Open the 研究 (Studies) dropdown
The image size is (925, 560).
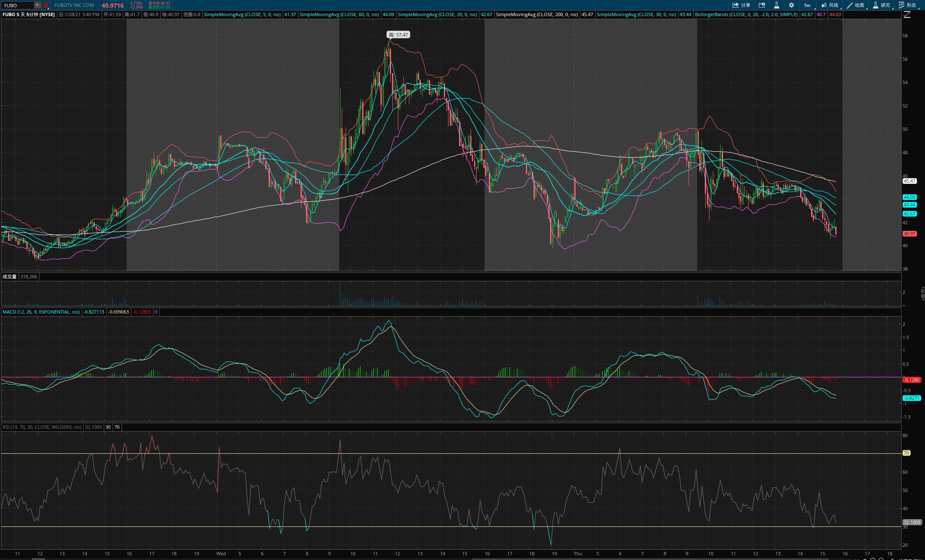pos(882,6)
